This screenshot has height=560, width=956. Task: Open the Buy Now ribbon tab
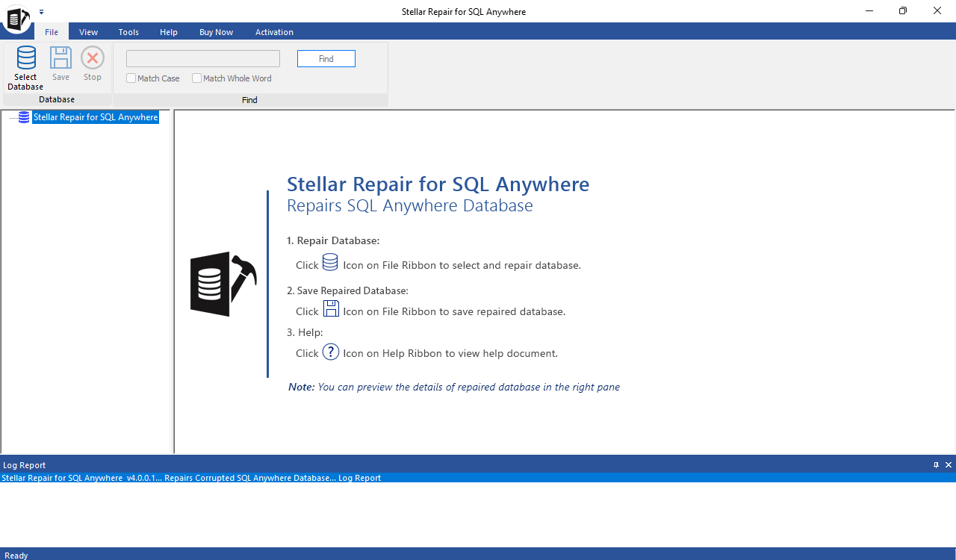(217, 32)
